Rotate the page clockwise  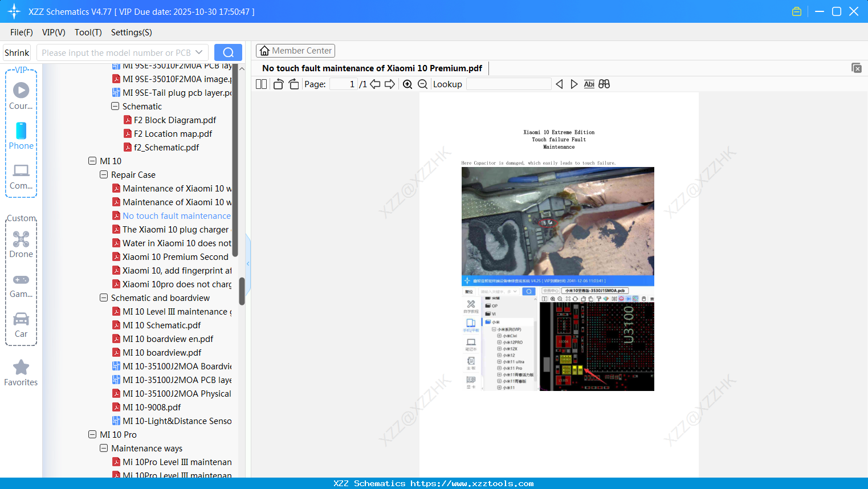[x=294, y=84]
